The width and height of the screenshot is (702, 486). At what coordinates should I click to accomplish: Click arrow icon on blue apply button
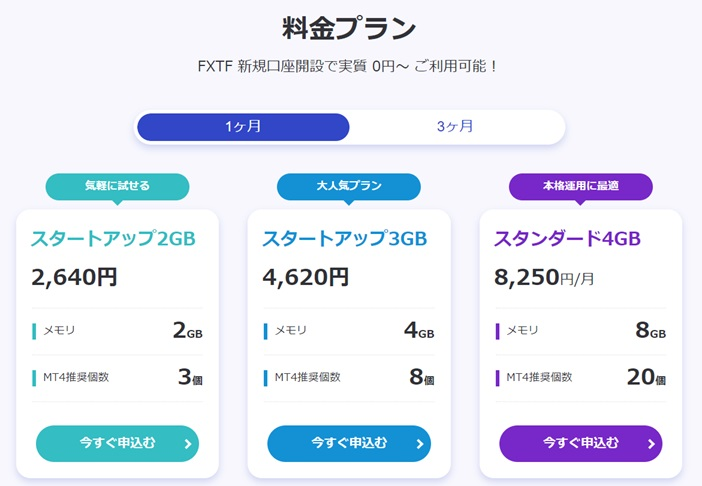point(419,444)
